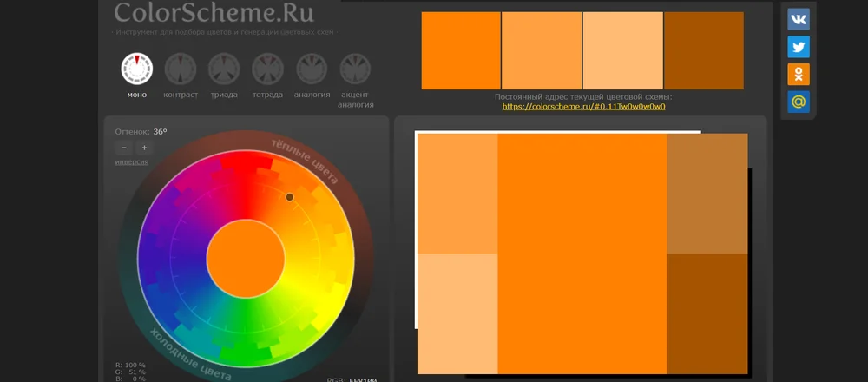
Task: Select the mono color scheme icon
Action: click(136, 68)
